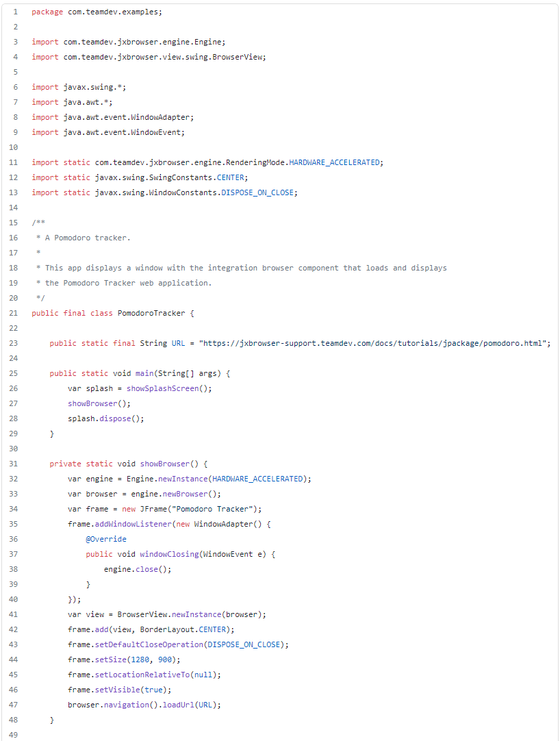Click 'showBrowser' in the private method declaration

165,464
